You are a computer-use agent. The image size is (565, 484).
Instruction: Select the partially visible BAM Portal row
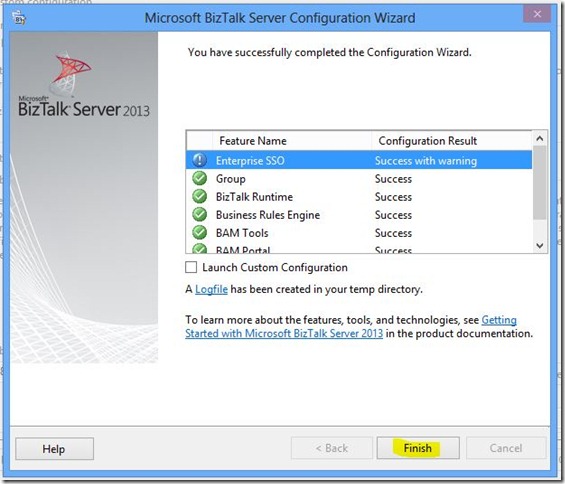[x=359, y=248]
